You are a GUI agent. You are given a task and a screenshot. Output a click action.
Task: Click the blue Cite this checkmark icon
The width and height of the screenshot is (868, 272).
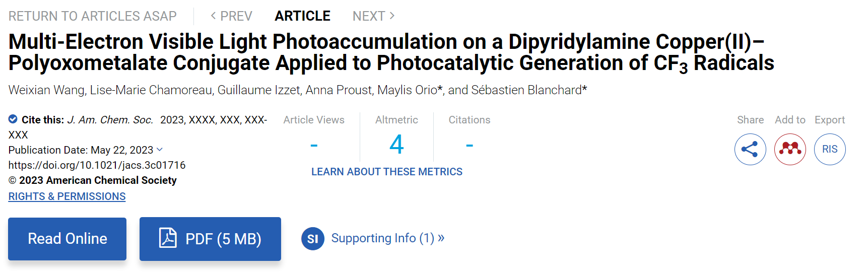coord(13,119)
